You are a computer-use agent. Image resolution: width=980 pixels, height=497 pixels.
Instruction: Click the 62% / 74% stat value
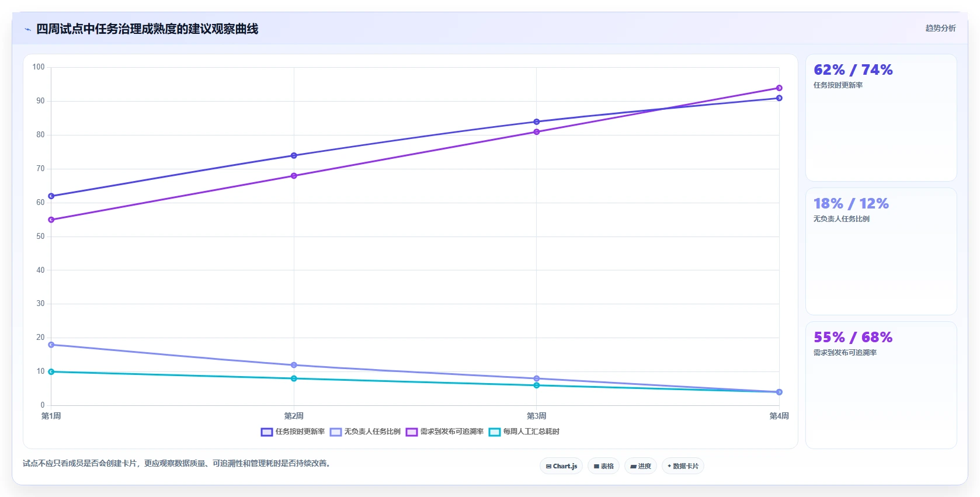[x=853, y=70]
